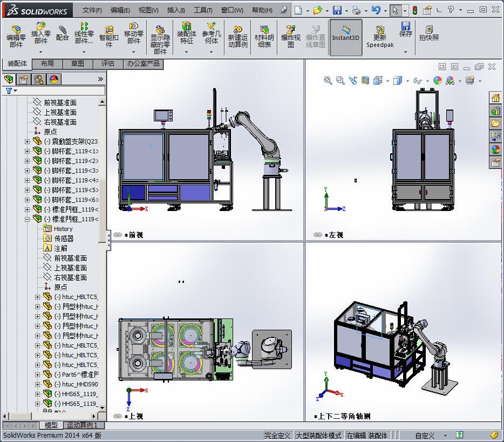This screenshot has width=504, height=442.
Task: Open the ConfigurationManager tab icon
Action: coord(39,79)
